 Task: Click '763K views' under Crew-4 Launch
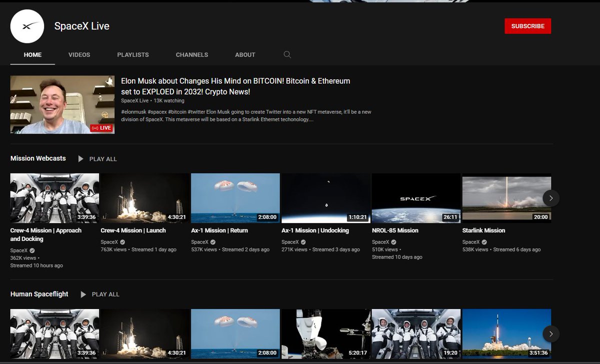114,249
